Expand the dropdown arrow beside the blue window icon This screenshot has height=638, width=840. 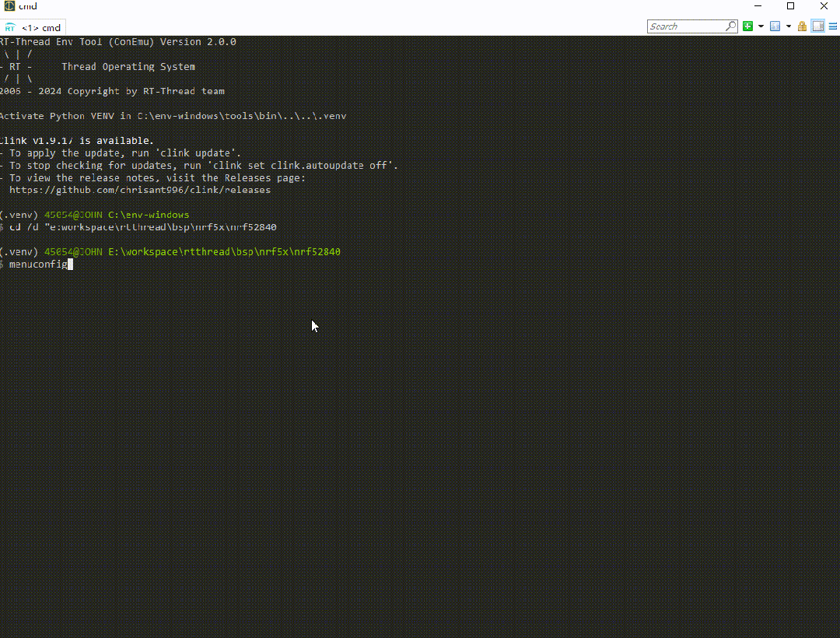[x=787, y=26]
